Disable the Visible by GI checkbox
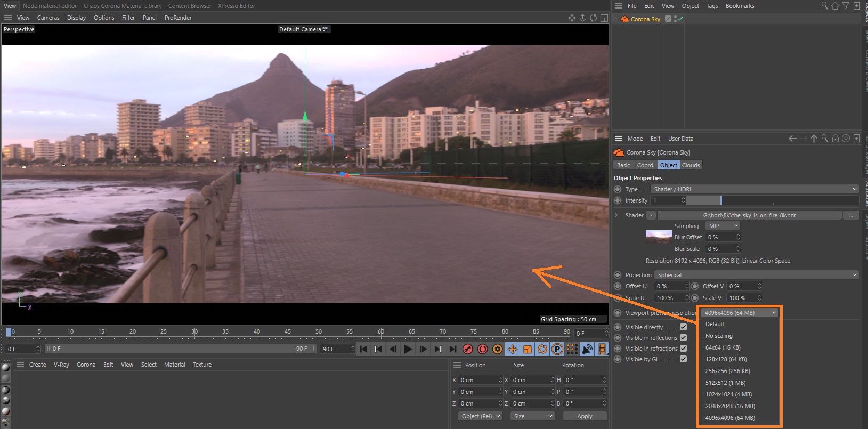Viewport: 868px width, 429px height. pos(683,359)
